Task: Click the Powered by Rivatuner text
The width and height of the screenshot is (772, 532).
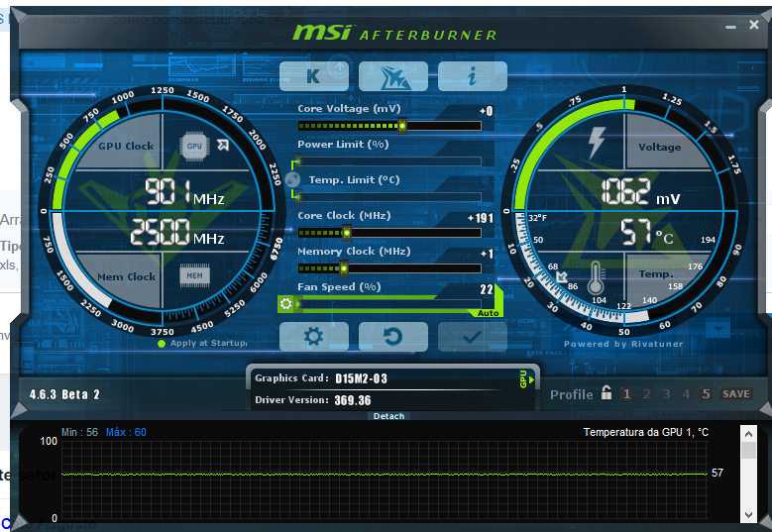Action: point(623,344)
